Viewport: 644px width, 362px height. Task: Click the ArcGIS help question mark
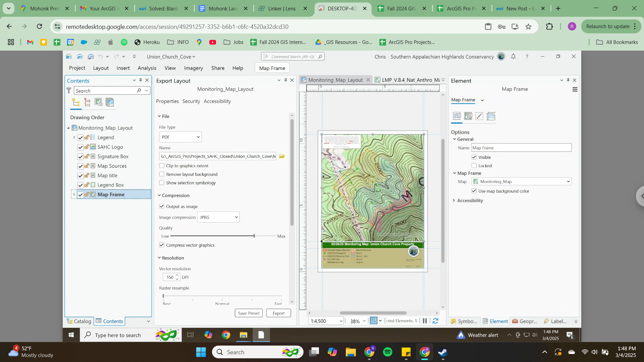click(527, 57)
